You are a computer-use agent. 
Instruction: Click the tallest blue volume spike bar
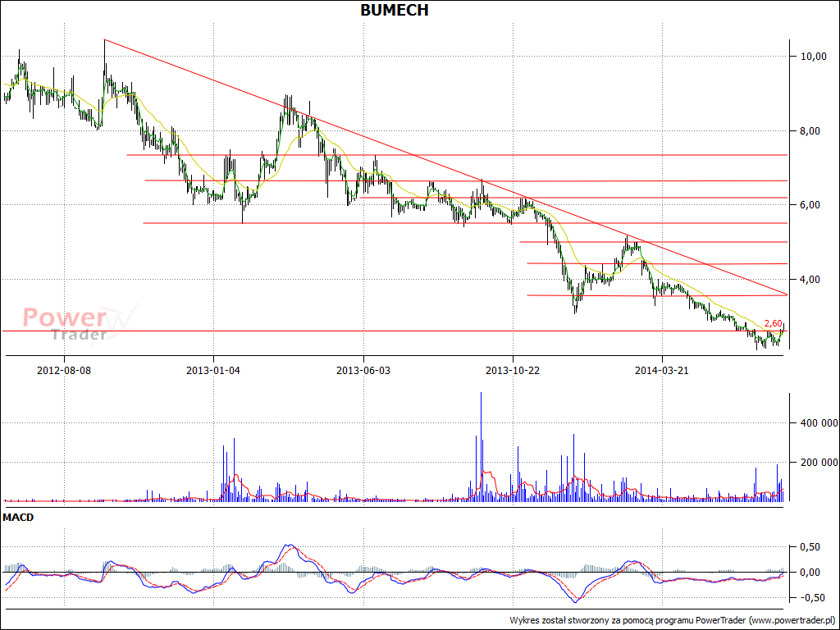coord(481,447)
